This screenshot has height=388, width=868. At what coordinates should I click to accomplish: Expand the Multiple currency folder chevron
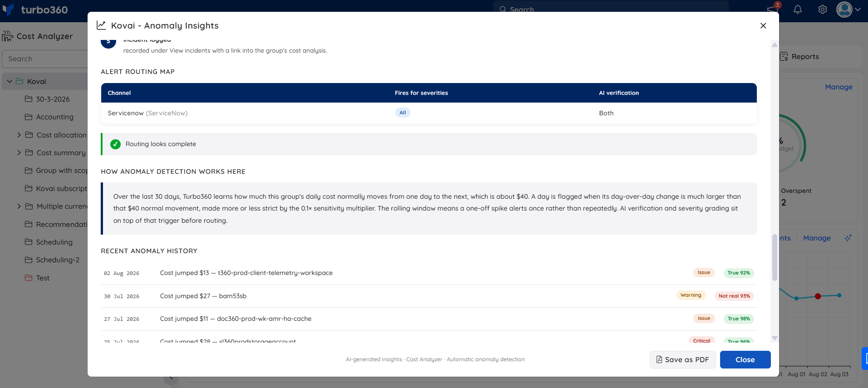(x=19, y=206)
